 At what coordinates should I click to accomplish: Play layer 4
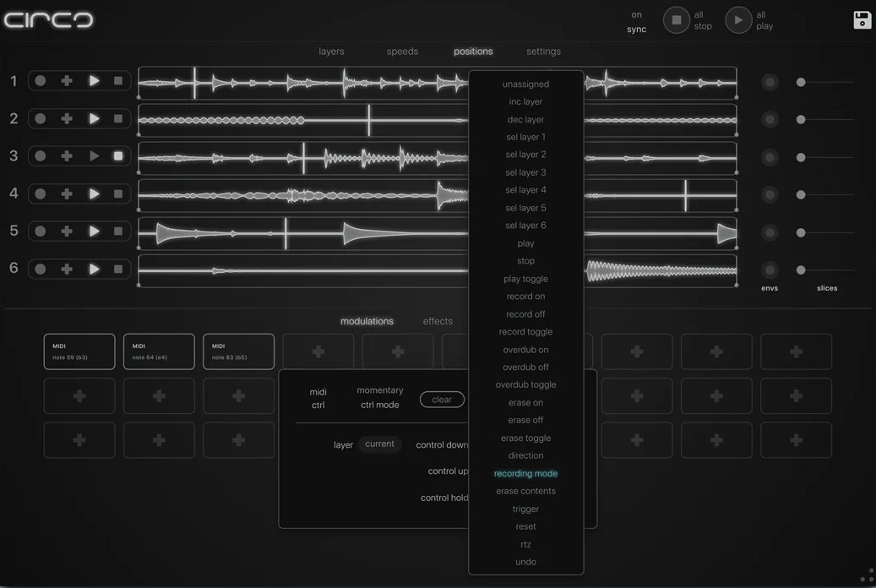[x=94, y=194]
